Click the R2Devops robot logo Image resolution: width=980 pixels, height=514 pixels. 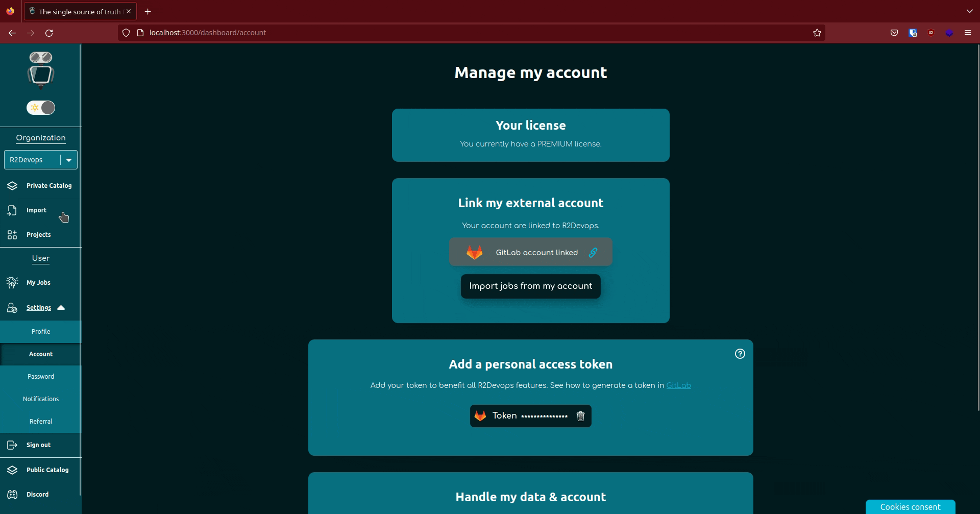(x=41, y=69)
